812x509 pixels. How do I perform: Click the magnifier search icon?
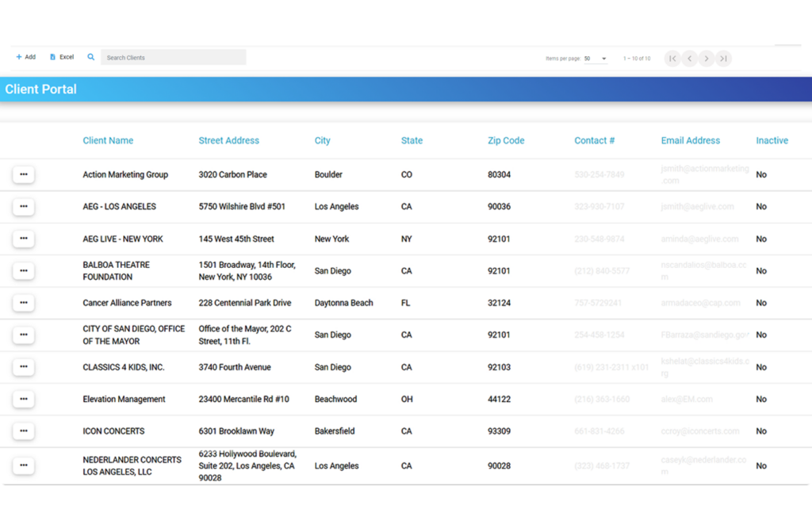(x=90, y=56)
